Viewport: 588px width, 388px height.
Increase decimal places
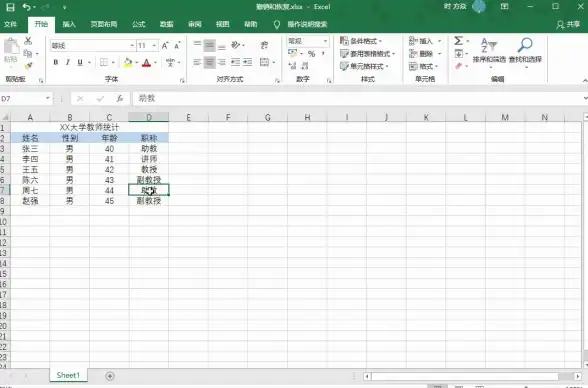click(x=292, y=66)
